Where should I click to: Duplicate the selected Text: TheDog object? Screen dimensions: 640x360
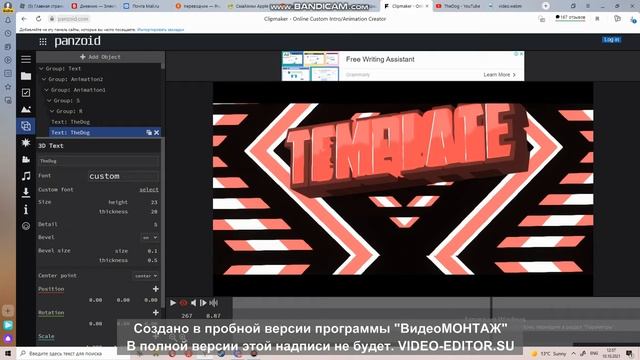pyautogui.click(x=149, y=133)
